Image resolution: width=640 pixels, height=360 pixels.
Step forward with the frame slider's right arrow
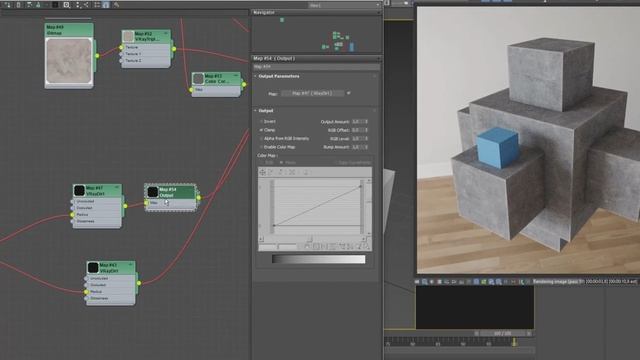pos(529,333)
